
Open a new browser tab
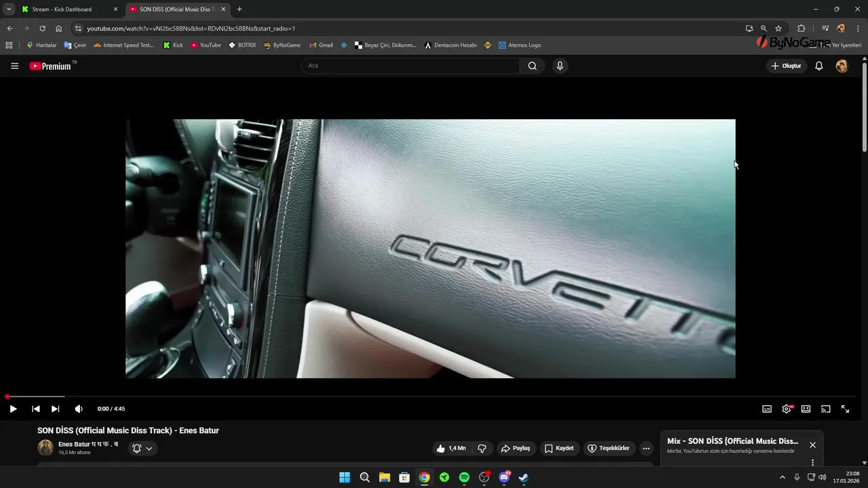click(239, 9)
